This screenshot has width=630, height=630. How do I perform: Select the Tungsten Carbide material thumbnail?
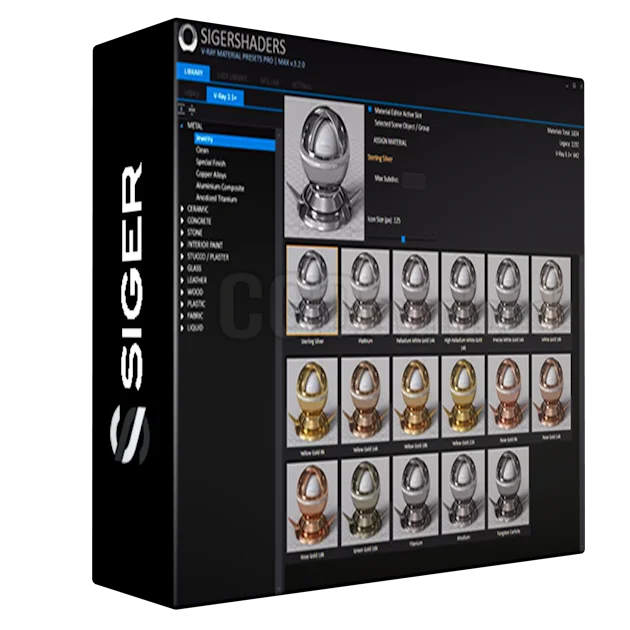(x=508, y=489)
